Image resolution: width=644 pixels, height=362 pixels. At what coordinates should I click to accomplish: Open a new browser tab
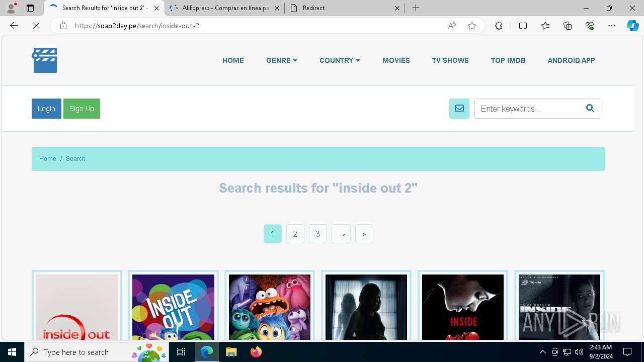(416, 8)
